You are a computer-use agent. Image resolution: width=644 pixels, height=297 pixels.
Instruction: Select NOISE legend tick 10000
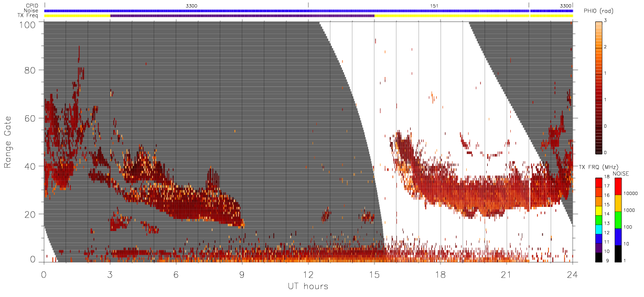[631, 193]
